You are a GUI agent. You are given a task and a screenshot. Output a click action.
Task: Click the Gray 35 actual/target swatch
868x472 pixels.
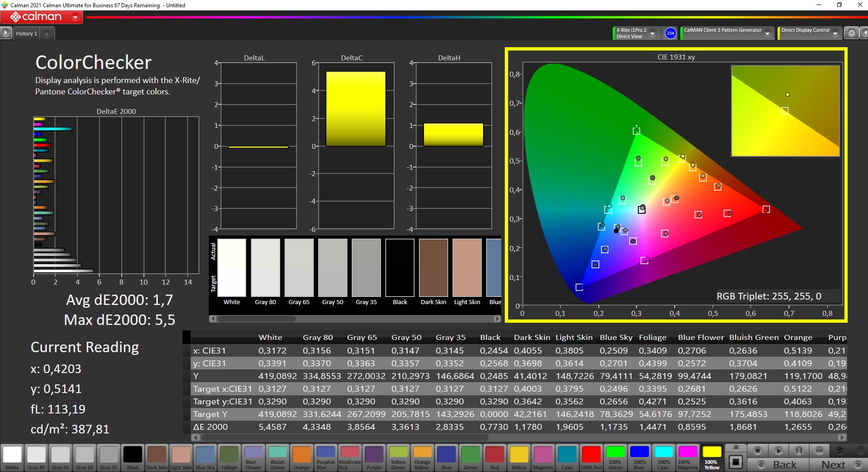coord(366,268)
